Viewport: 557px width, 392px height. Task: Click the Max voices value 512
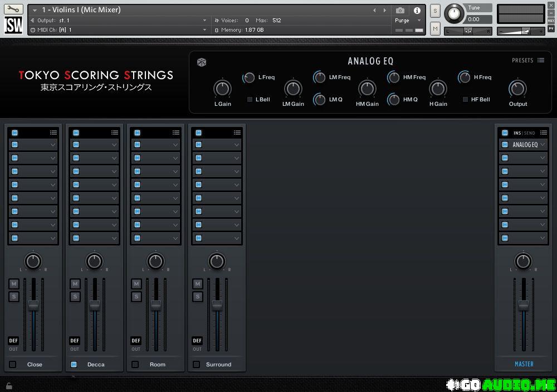[277, 20]
